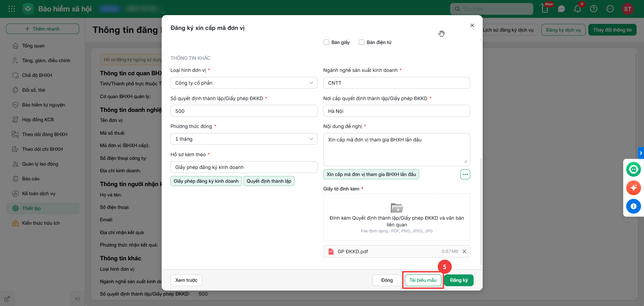644x306 pixels.
Task: Click the GP ĐKKD.pdf file name
Action: 353,252
